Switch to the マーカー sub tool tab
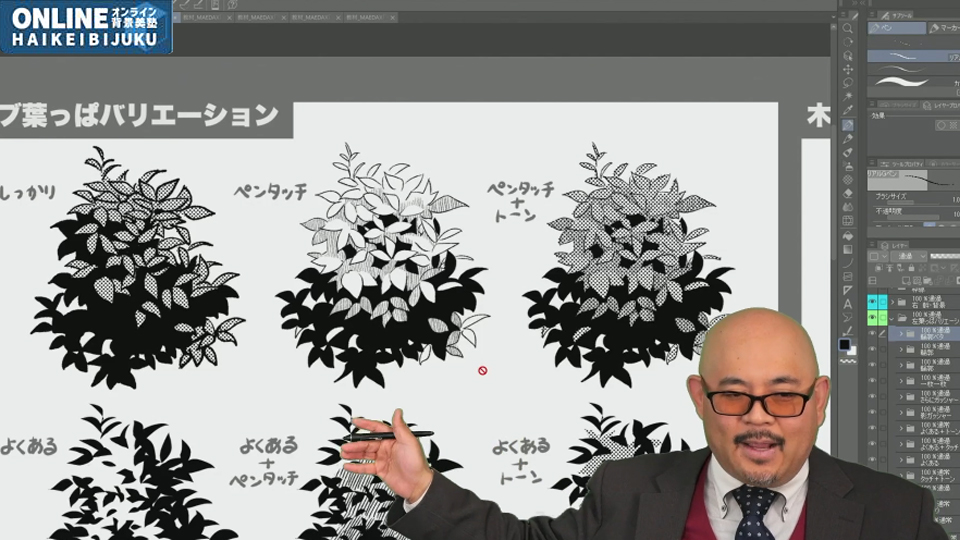Image resolution: width=960 pixels, height=540 pixels. (945, 30)
